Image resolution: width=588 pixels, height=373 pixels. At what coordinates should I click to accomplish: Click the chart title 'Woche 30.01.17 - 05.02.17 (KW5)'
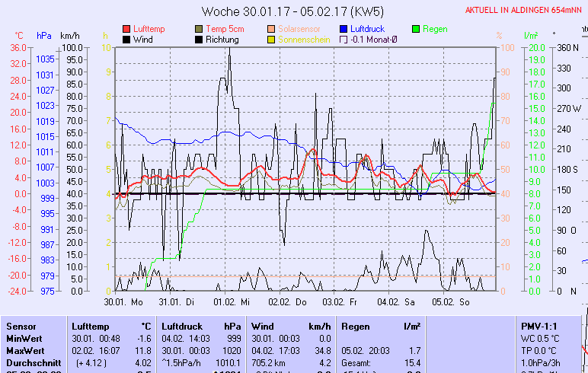(x=293, y=11)
